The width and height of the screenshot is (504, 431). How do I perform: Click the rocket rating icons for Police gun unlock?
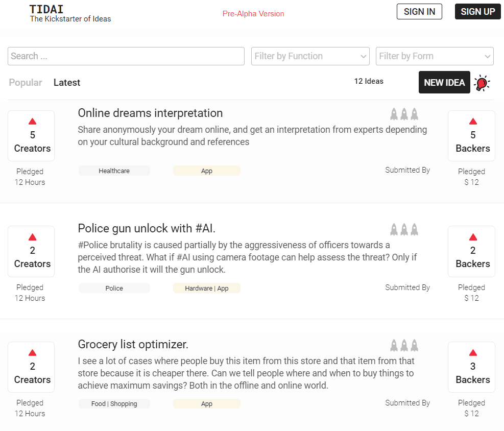click(404, 229)
